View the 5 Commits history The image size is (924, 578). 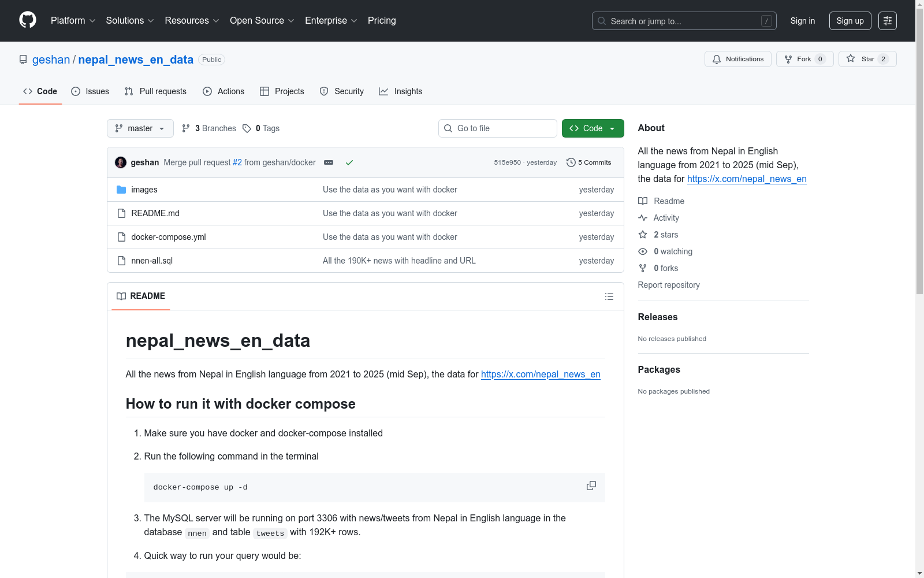[589, 162]
